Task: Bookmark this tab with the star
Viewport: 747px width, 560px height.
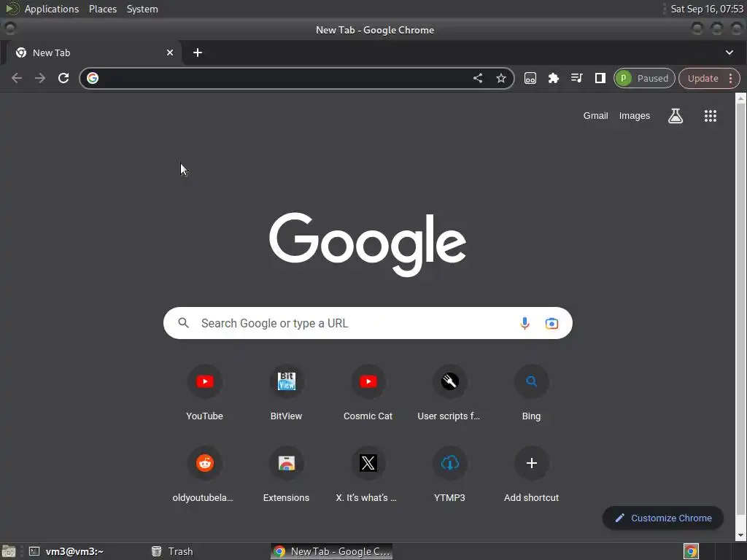Action: pyautogui.click(x=500, y=78)
